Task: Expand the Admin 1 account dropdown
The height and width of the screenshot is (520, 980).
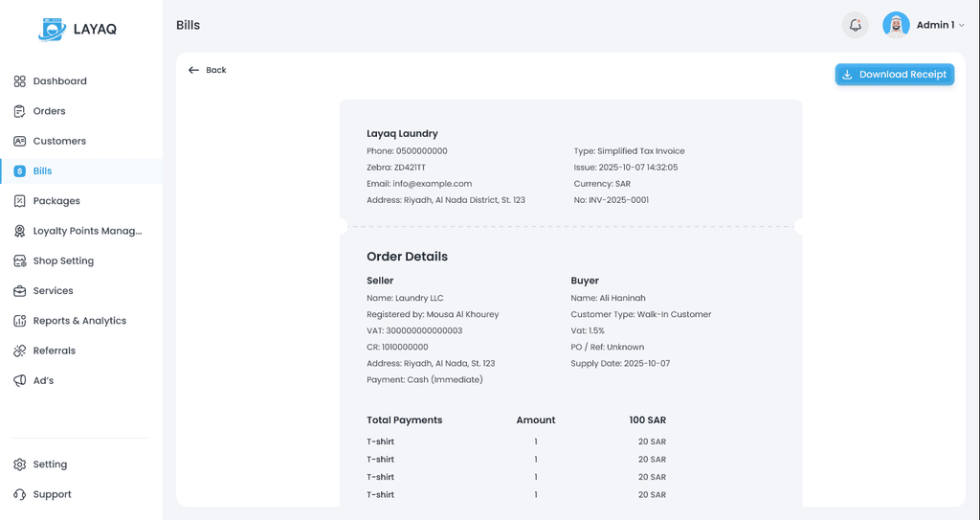Action: tap(962, 26)
